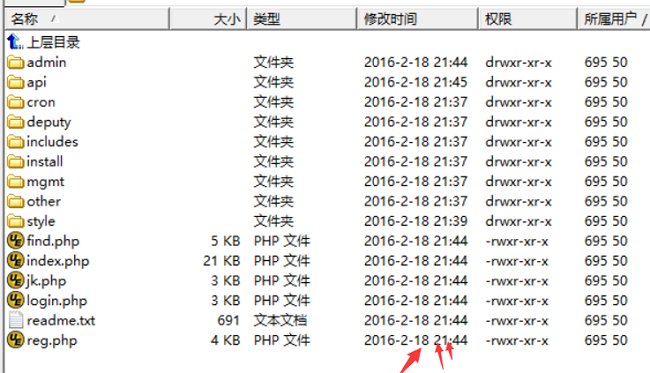The width and height of the screenshot is (650, 373).
Task: Click the parent directory up-arrow icon
Action: click(x=15, y=42)
